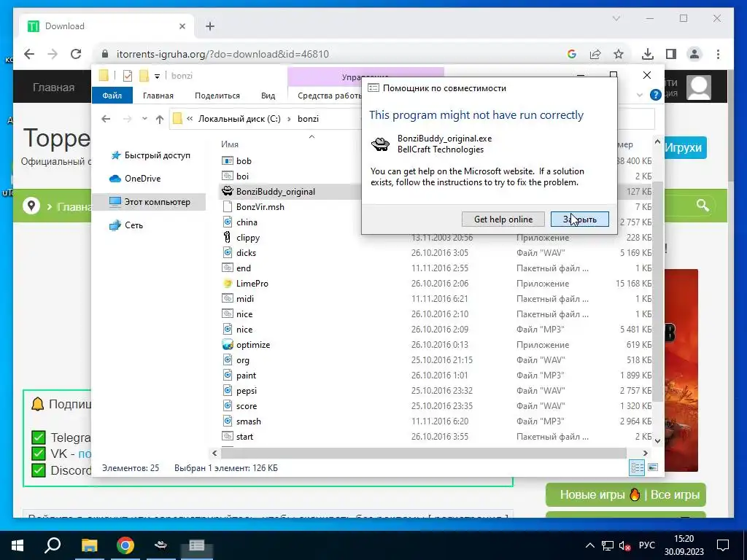Screen dimensions: 747x560
Task: Switch to Главная ribbon tab in Explorer
Action: (158, 96)
